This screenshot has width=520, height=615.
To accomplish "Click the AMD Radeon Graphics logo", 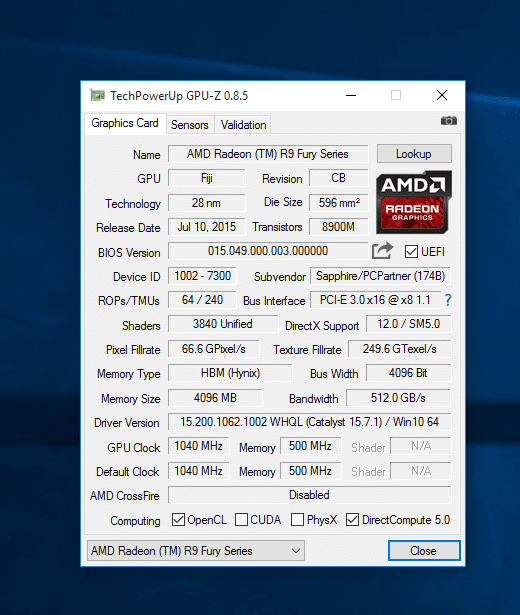I will tap(414, 202).
